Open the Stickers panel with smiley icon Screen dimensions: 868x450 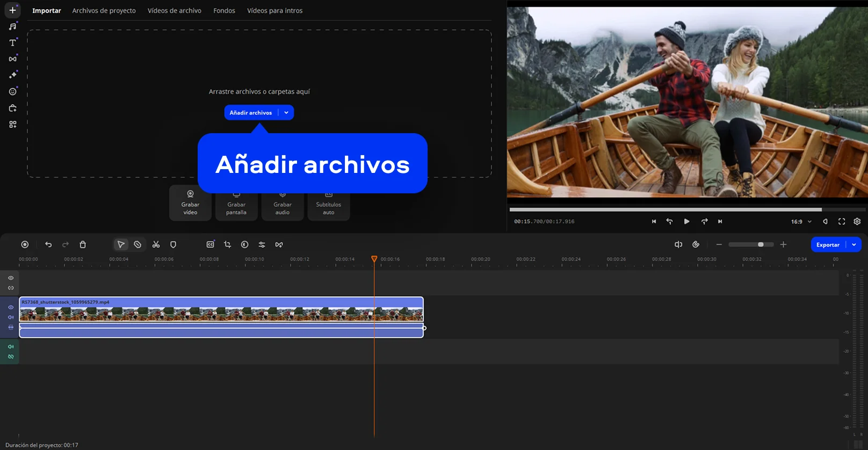(13, 92)
